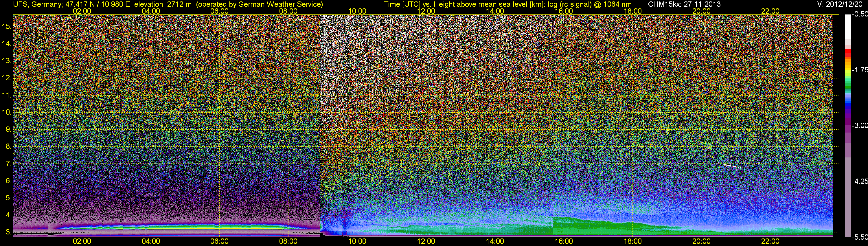Click the -4.25 color scale value
Viewport: 868px width, 246px height.
coord(860,181)
